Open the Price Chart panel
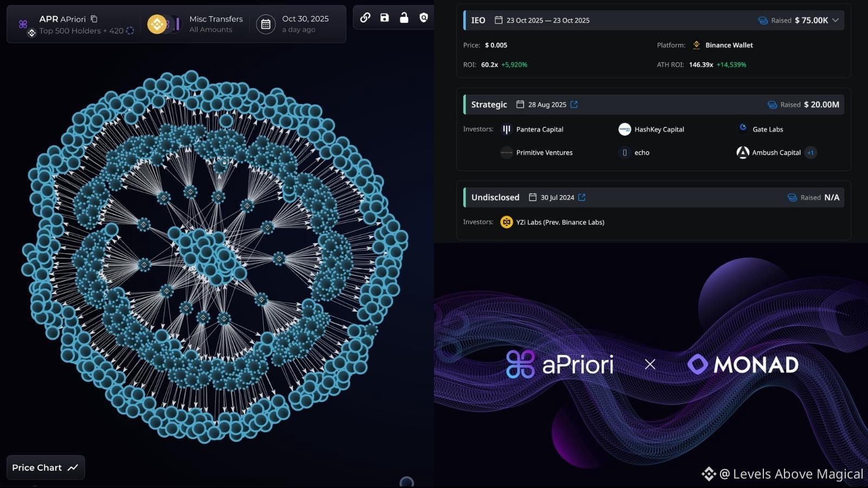 point(46,467)
